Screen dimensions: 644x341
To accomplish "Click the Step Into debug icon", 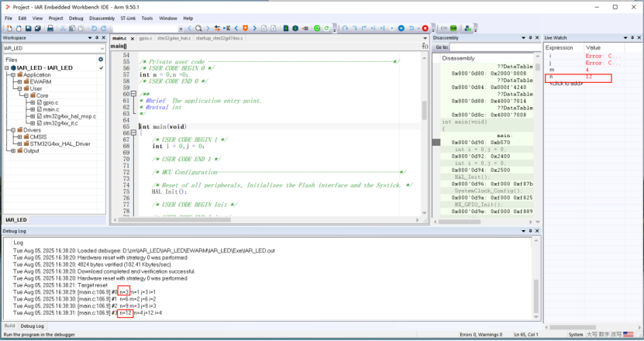I will tap(355, 29).
